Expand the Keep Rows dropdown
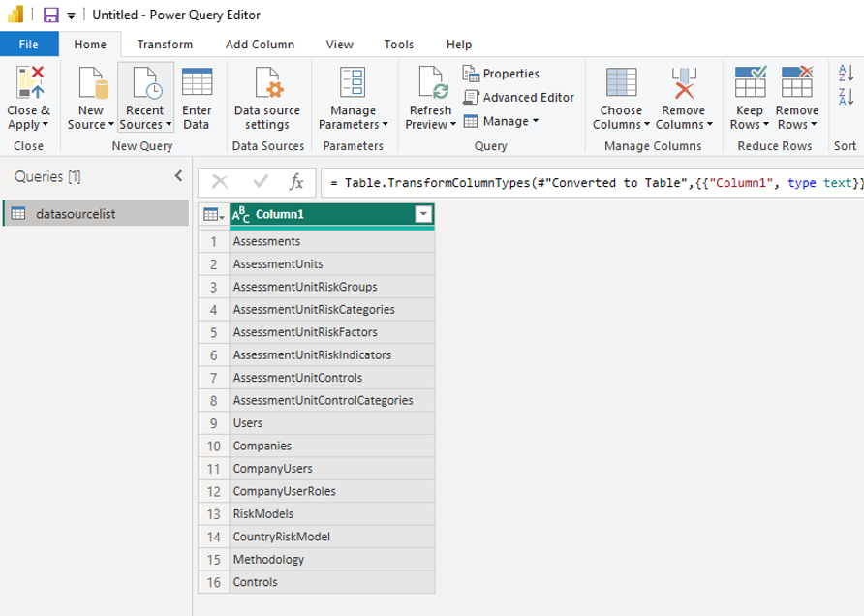This screenshot has width=864, height=616. point(766,125)
